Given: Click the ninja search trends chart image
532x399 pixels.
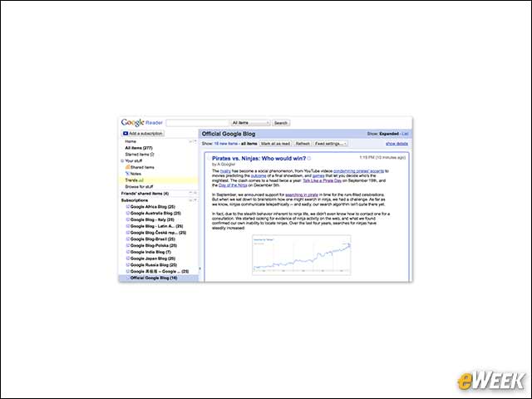Looking at the screenshot, I should 302,255.
